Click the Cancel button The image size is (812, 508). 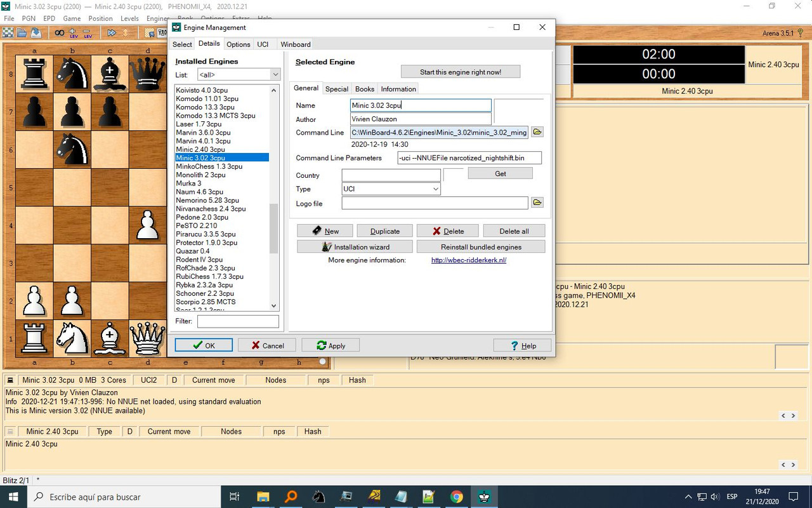tap(266, 345)
